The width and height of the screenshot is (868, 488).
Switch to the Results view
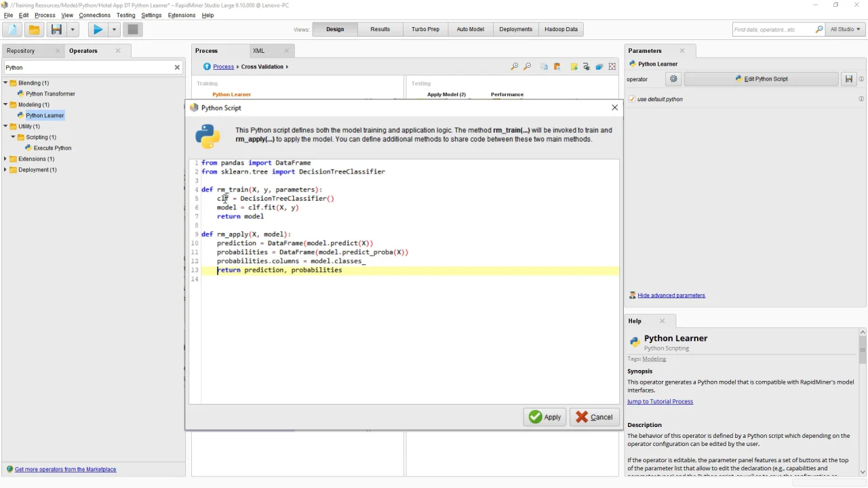(x=380, y=29)
